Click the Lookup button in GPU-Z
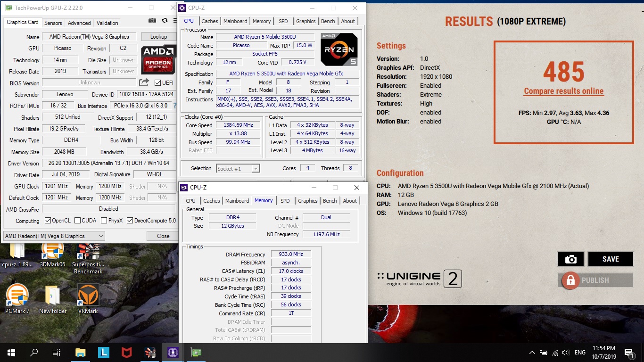The height and width of the screenshot is (362, 644). tap(158, 37)
